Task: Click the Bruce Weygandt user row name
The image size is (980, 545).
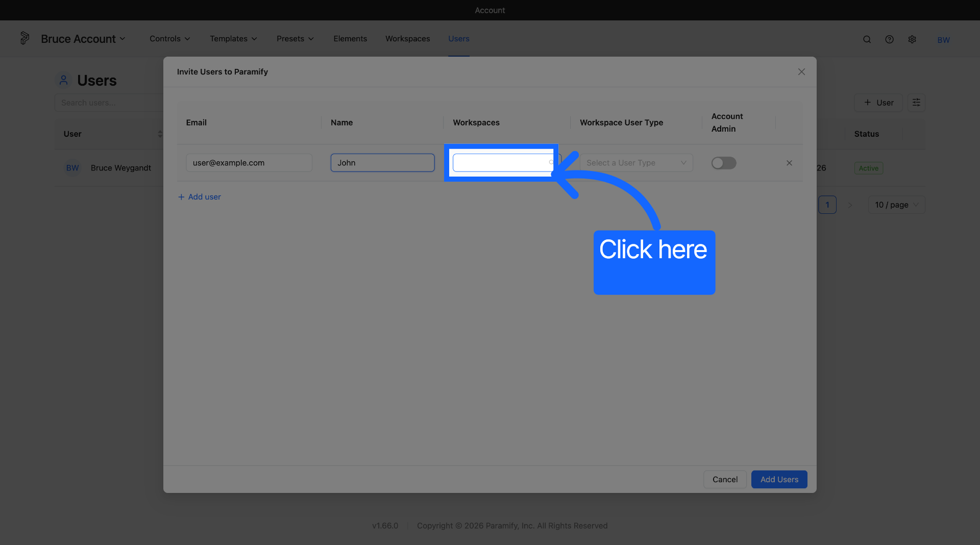Action: (121, 168)
